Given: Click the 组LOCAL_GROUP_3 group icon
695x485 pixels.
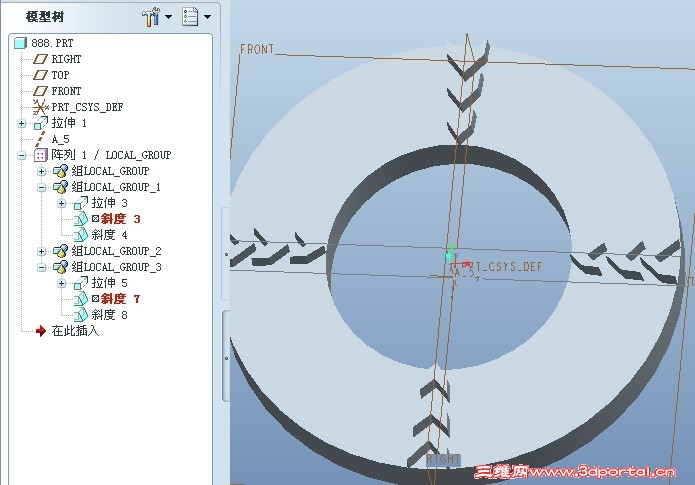Looking at the screenshot, I should [60, 266].
